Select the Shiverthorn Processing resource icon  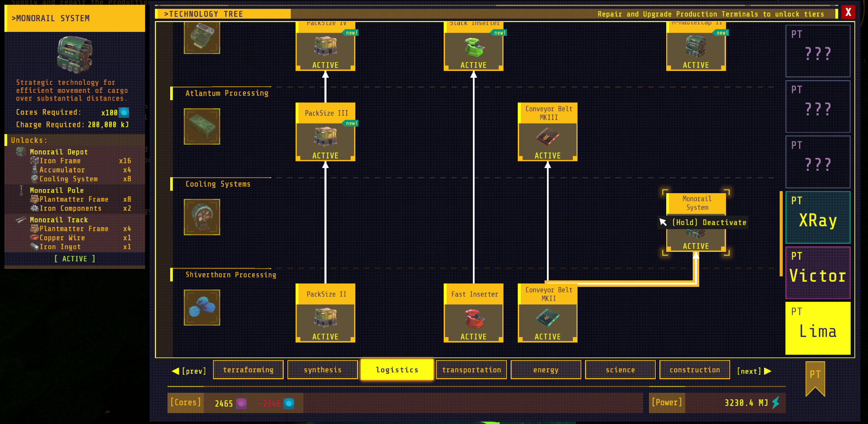coord(201,308)
